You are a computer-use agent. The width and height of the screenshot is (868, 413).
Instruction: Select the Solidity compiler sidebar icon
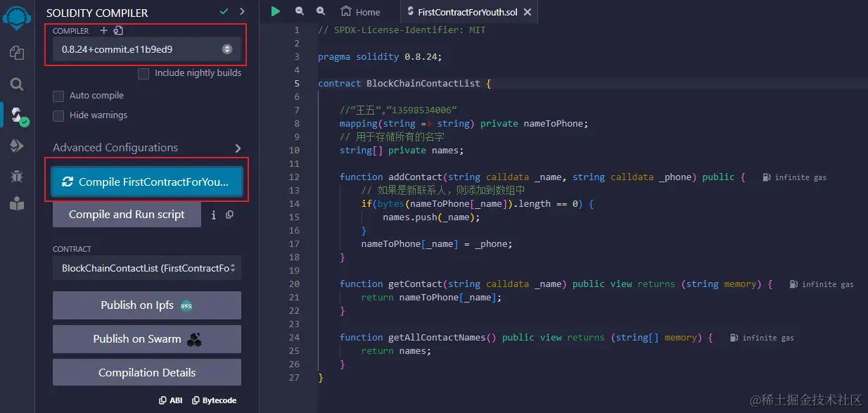18,115
